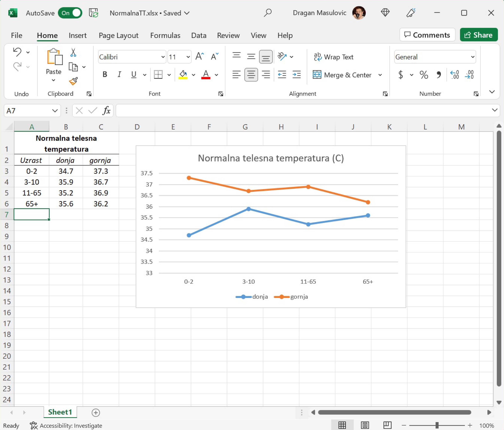Click the Format Painter brush icon
504x430 pixels.
tap(73, 81)
